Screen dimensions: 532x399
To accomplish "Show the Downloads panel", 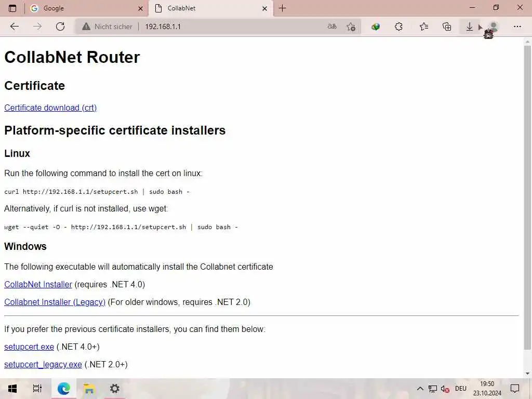I will click(469, 26).
